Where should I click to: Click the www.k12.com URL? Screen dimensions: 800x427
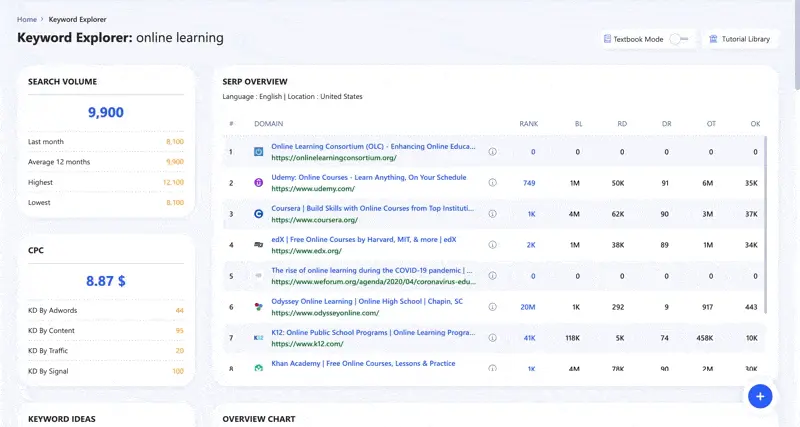[307, 344]
